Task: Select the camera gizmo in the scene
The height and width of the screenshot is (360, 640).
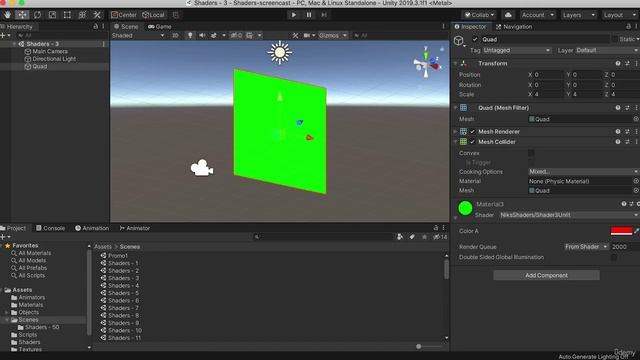Action: [201, 168]
